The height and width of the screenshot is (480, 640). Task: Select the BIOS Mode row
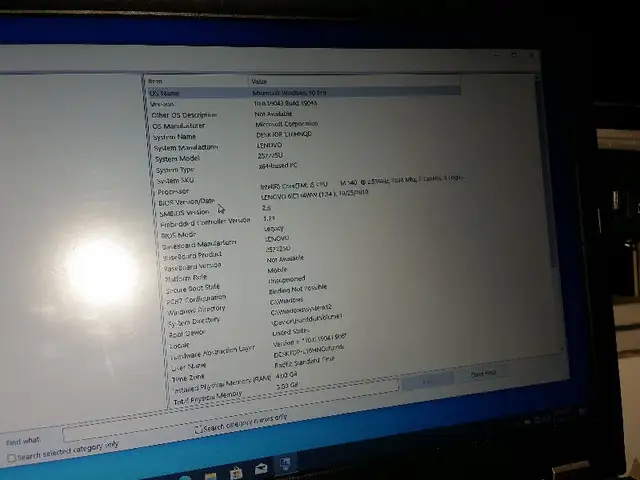click(x=179, y=235)
